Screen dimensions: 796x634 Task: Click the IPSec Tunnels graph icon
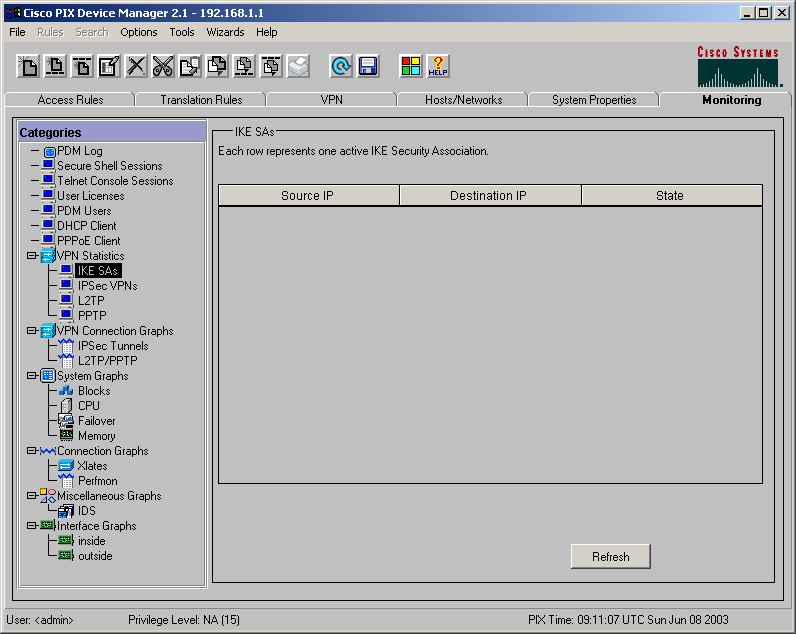coord(66,346)
